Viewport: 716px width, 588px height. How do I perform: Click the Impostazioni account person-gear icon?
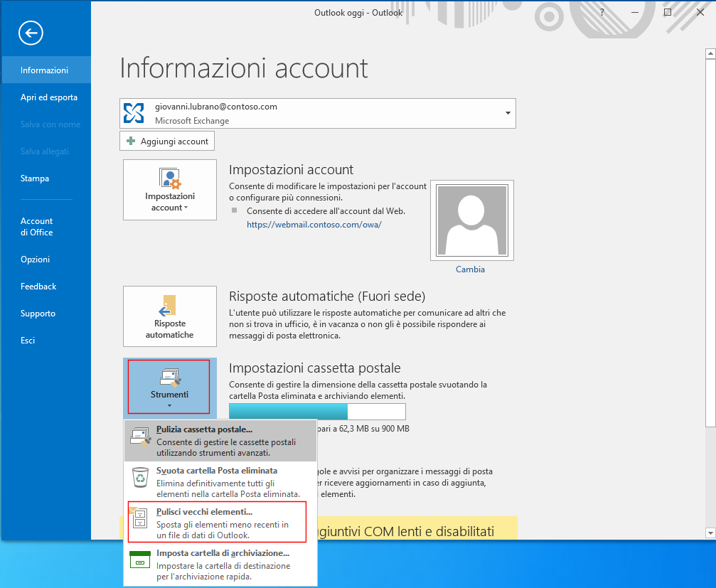[x=170, y=178]
